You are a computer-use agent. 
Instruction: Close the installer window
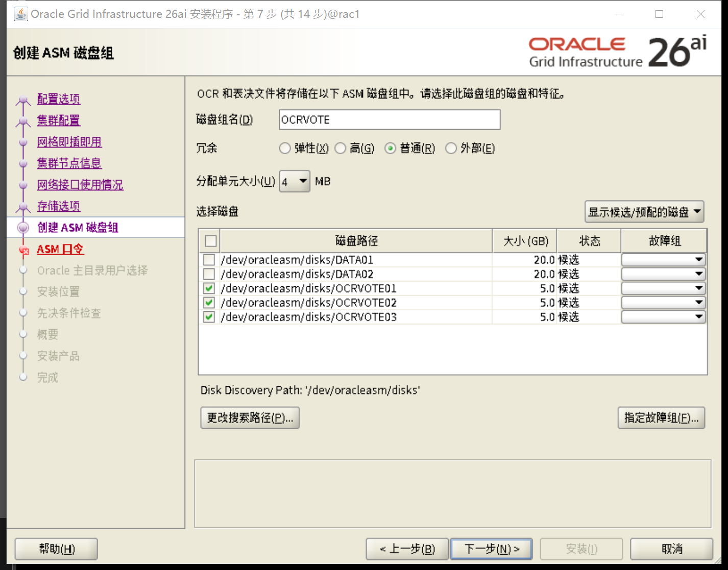700,14
